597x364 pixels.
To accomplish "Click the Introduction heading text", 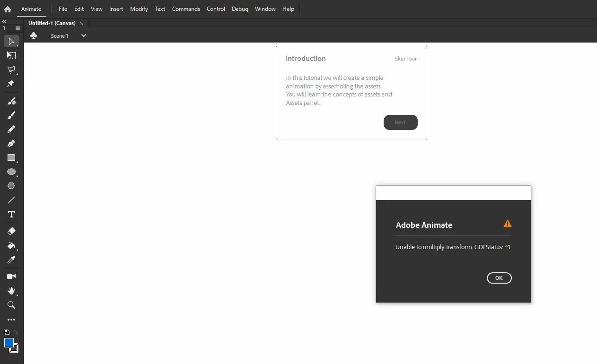I will [306, 59].
